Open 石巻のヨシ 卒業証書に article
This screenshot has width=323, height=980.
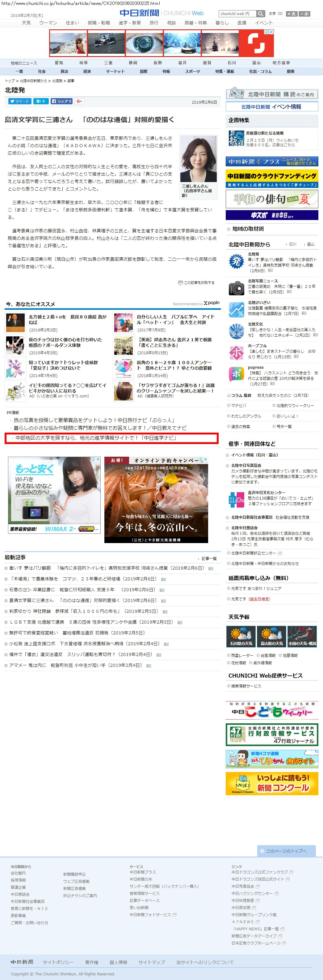(82, 590)
